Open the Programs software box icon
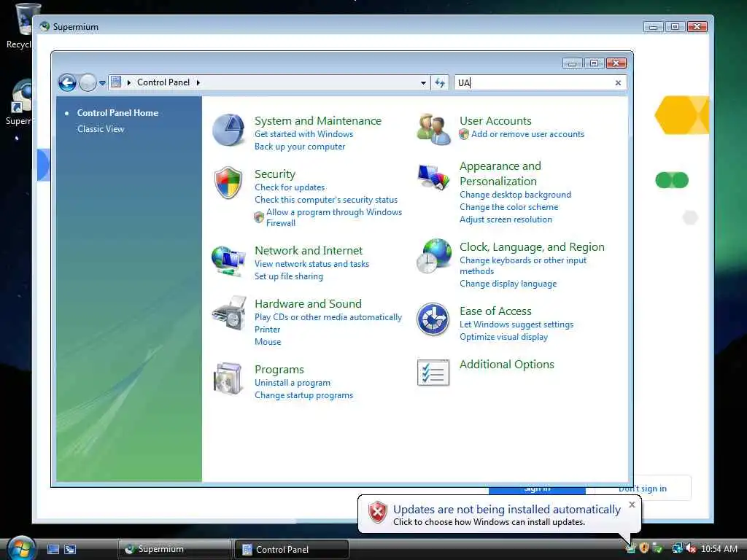Viewport: 747px width, 560px height. [228, 378]
